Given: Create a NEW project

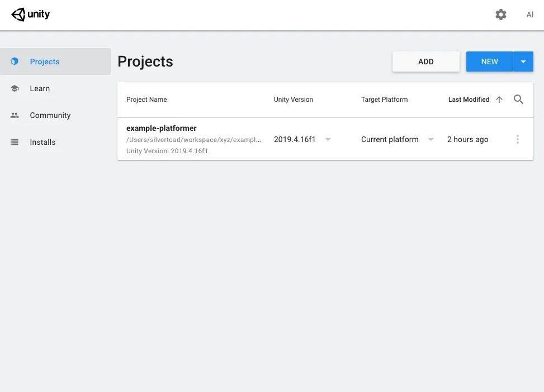Looking at the screenshot, I should point(489,62).
